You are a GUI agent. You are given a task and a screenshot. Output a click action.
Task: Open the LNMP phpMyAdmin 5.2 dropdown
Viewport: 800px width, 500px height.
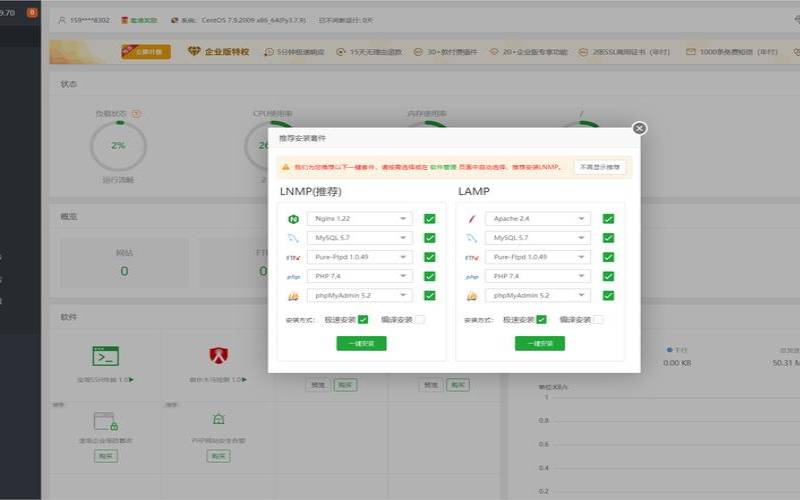point(359,296)
